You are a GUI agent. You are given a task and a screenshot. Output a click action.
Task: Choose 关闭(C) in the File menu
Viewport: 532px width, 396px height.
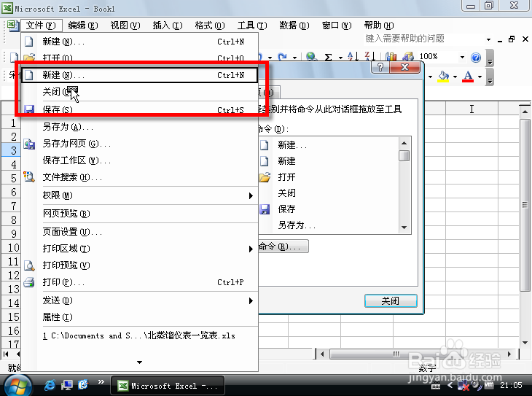pyautogui.click(x=139, y=92)
